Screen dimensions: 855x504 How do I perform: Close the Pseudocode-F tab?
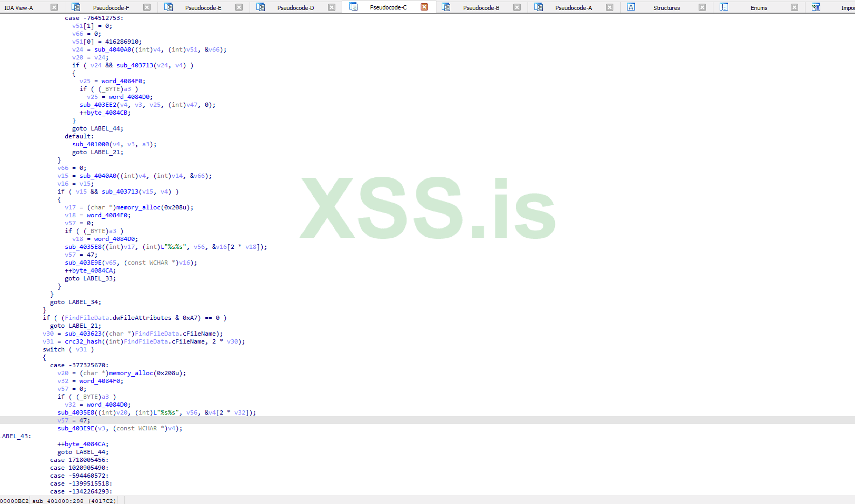147,7
